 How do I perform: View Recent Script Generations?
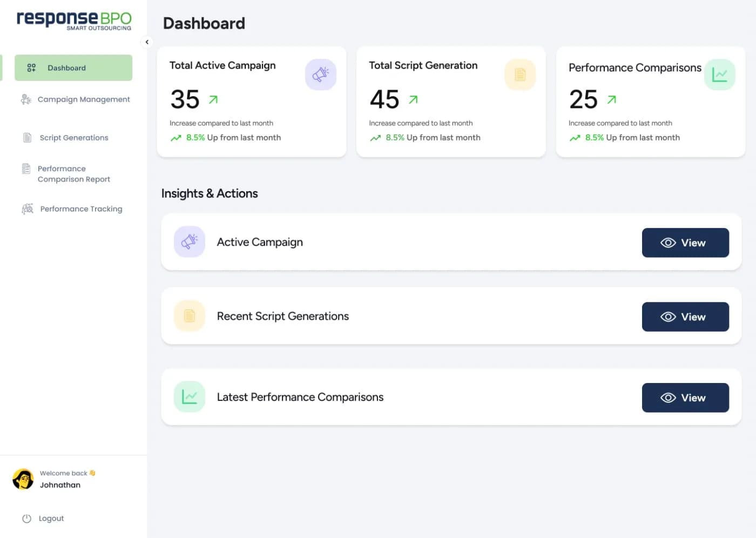(685, 317)
